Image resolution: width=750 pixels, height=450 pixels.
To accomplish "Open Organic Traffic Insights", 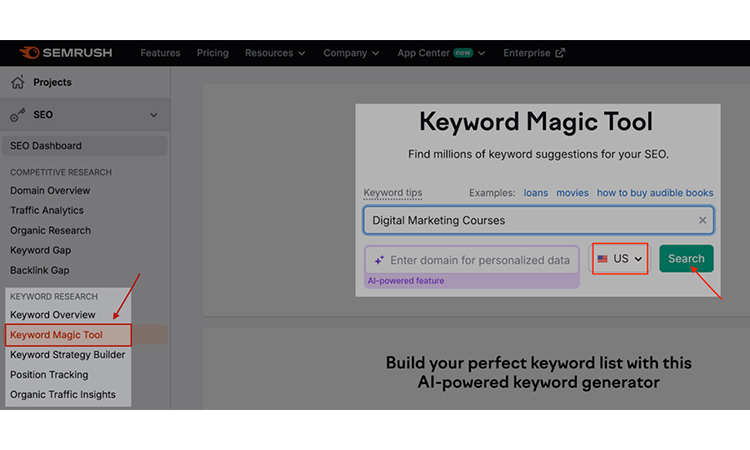I will (63, 395).
